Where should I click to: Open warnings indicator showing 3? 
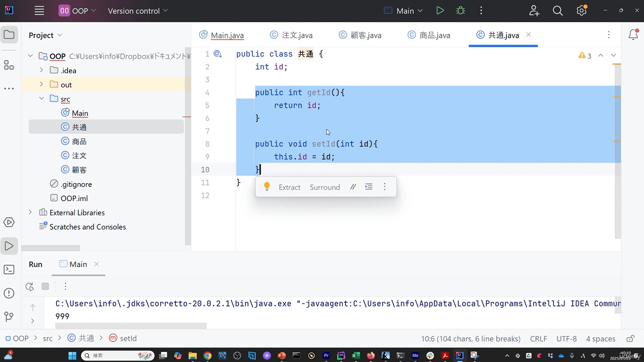point(585,56)
